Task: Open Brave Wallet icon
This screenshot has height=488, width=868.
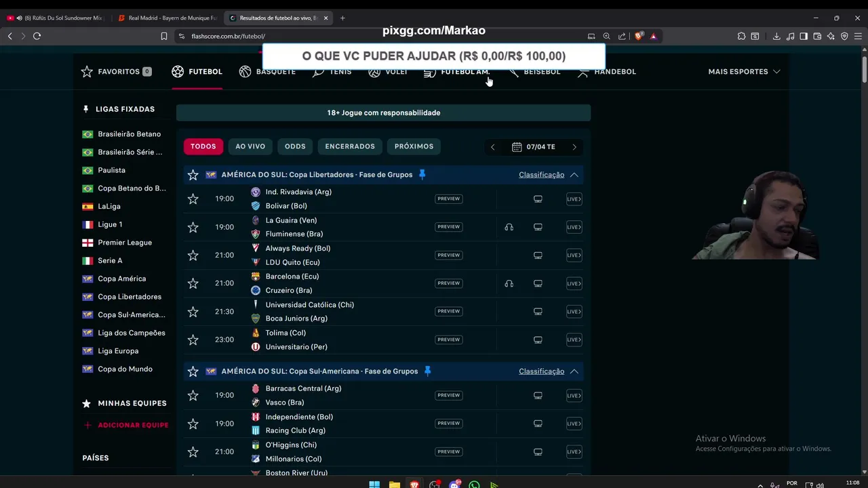Action: pyautogui.click(x=817, y=36)
